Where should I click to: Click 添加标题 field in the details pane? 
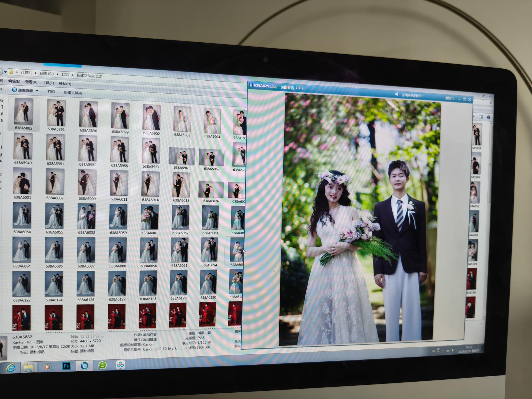(87, 351)
